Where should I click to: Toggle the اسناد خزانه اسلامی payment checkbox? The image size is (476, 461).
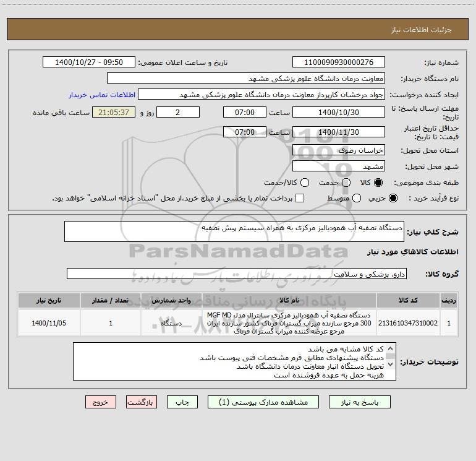(x=300, y=198)
